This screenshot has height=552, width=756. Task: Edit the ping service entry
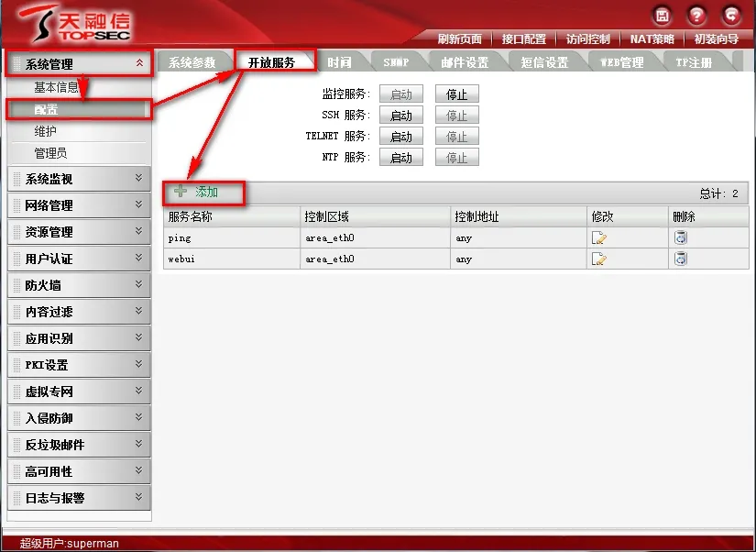(x=598, y=237)
